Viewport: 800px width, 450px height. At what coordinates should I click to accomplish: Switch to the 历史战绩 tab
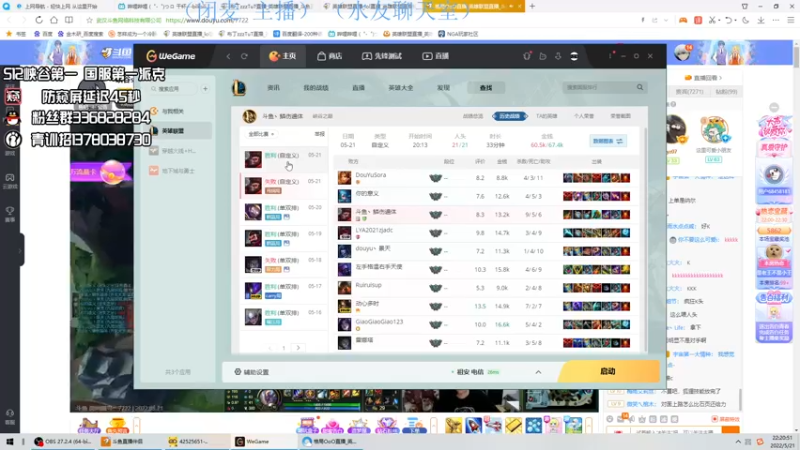(509, 116)
